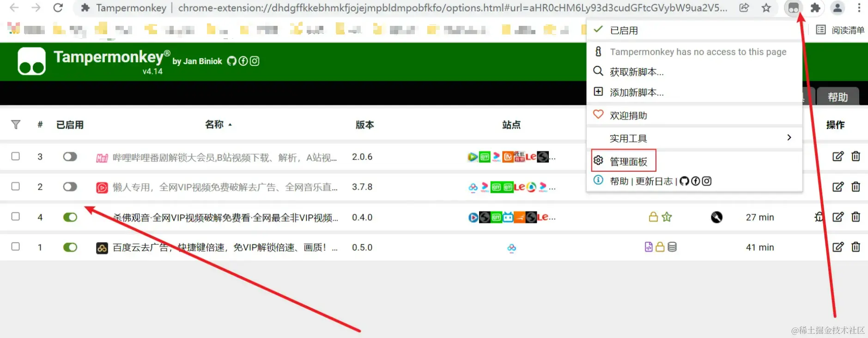
Task: Edit the 百度云去广告 script
Action: click(x=838, y=247)
